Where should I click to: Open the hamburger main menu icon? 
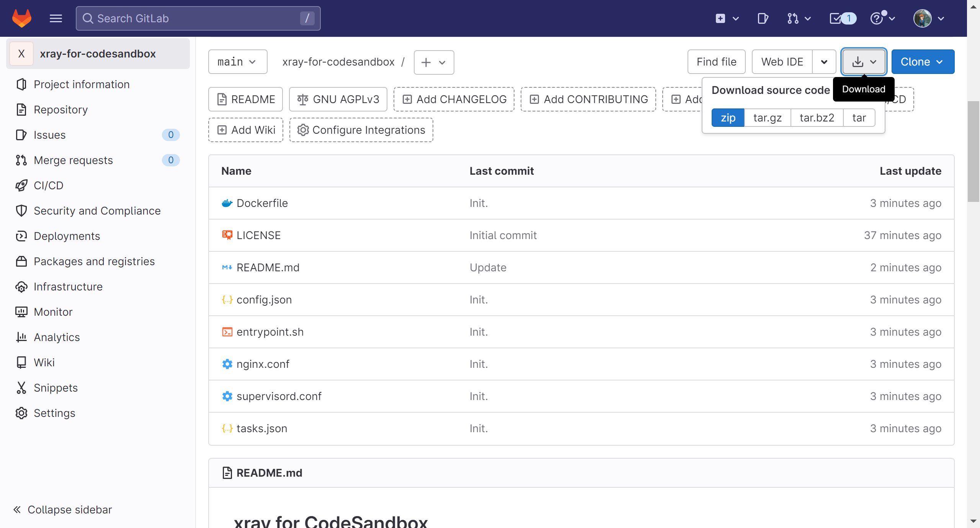tap(56, 18)
